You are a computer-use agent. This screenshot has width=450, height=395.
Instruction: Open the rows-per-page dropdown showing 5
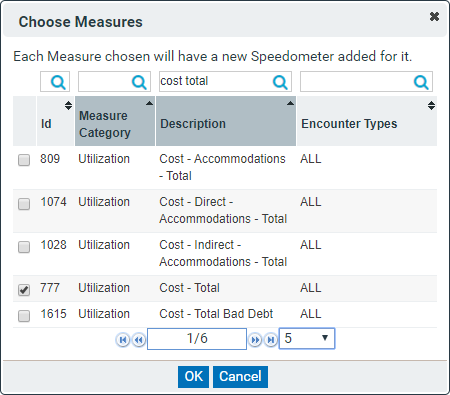[x=307, y=338]
